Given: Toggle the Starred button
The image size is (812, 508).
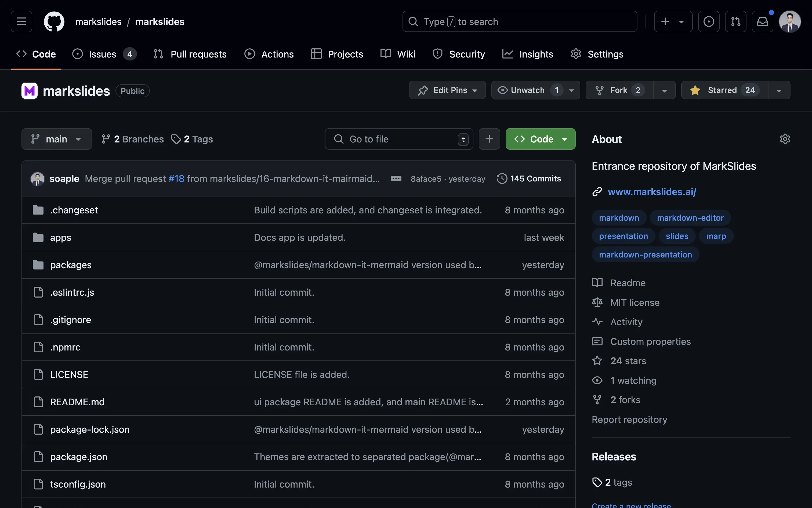Looking at the screenshot, I should click(x=724, y=90).
